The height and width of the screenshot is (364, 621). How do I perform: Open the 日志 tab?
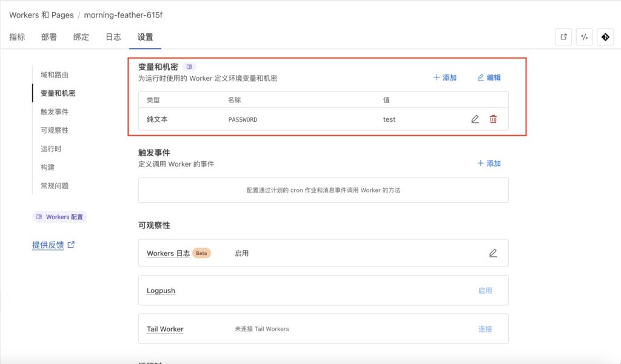[113, 37]
